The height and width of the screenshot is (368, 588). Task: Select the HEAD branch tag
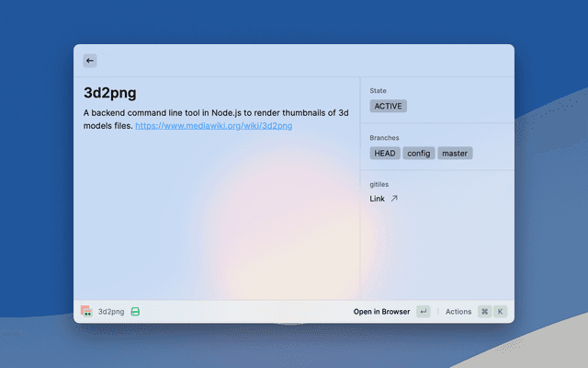pyautogui.click(x=385, y=153)
